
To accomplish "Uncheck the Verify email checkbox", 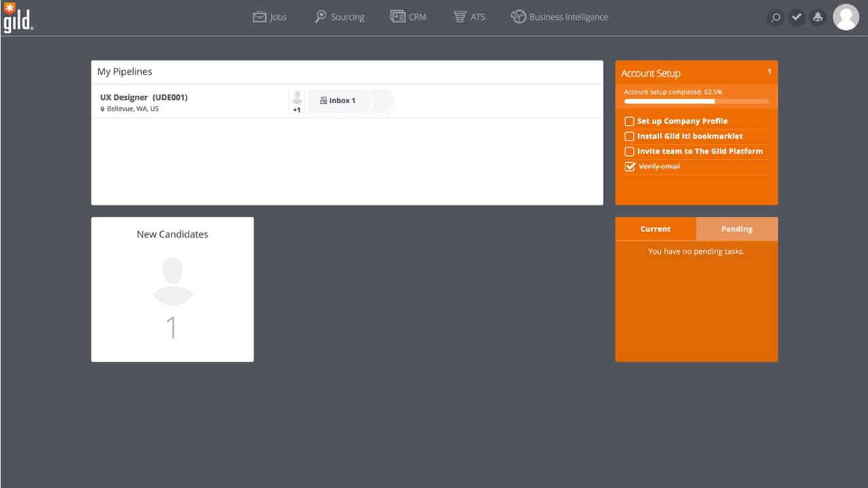I will pyautogui.click(x=629, y=166).
